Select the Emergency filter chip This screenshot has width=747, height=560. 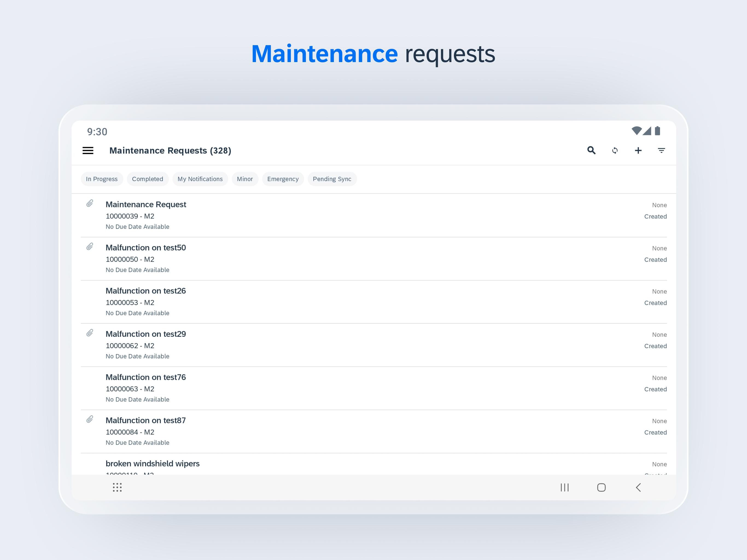283,179
